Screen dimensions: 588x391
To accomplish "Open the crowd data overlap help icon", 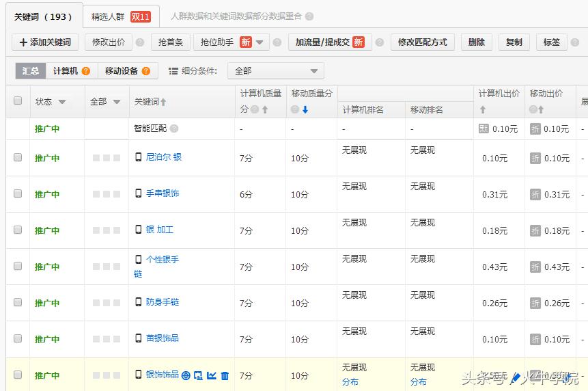I will [x=309, y=16].
